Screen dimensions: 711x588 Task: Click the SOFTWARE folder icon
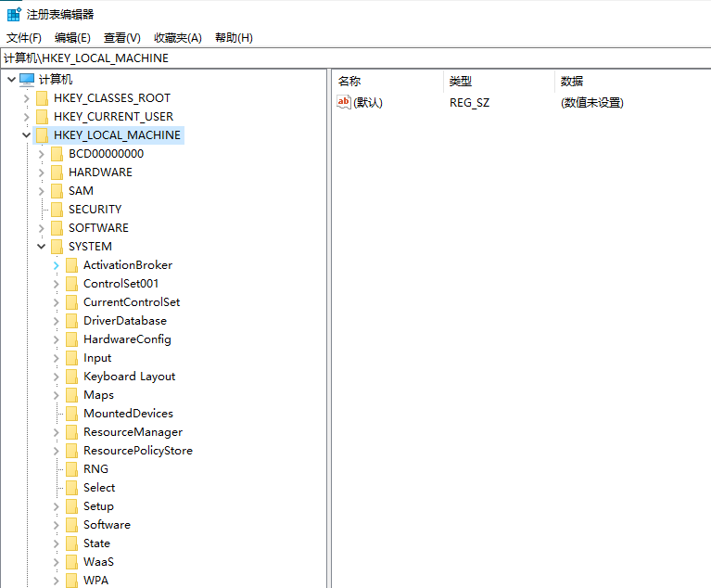coord(57,228)
